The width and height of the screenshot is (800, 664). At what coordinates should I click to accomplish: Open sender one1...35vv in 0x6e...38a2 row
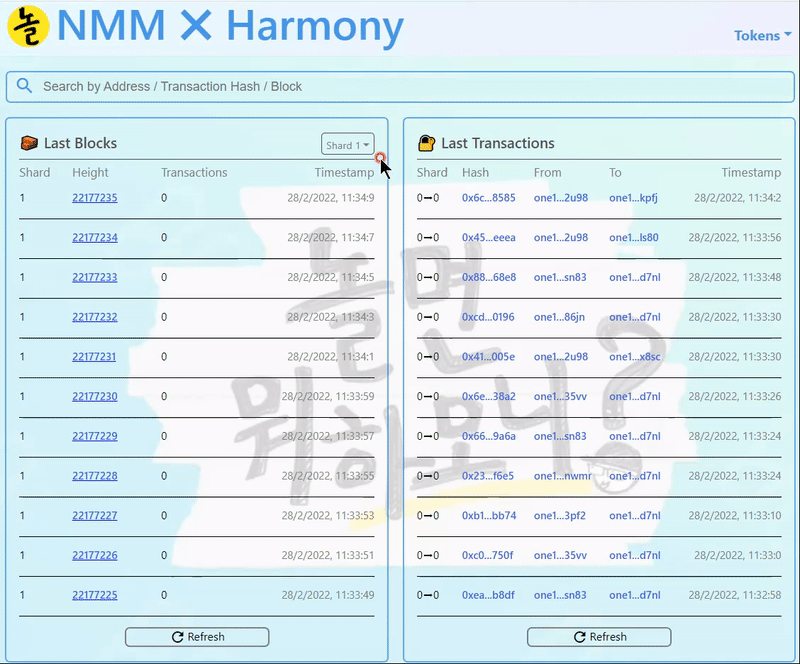point(560,397)
